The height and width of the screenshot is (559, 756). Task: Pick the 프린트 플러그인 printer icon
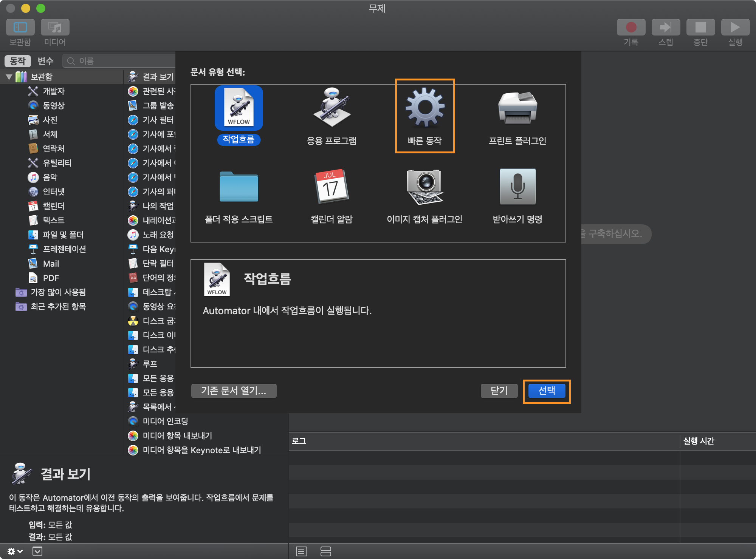[x=517, y=108]
